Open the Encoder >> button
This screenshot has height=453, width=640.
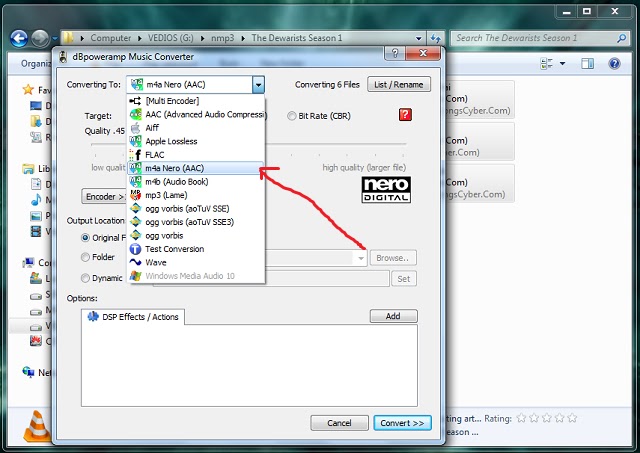(104, 197)
